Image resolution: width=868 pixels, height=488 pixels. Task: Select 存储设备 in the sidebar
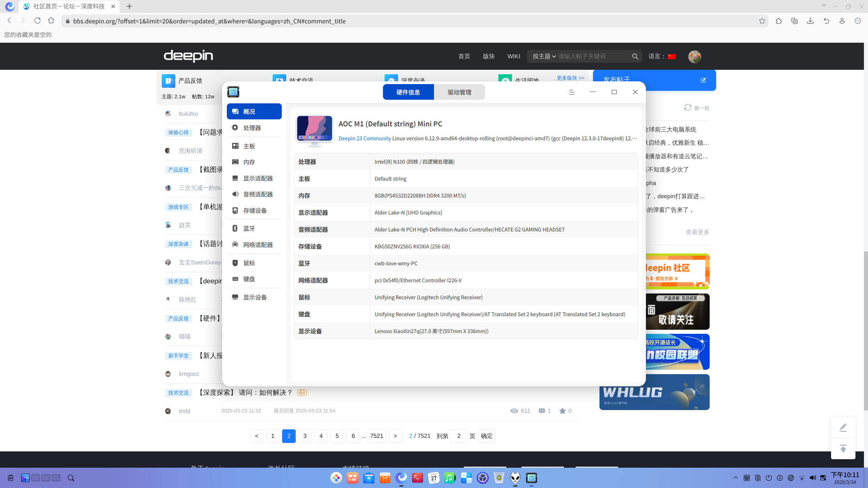pyautogui.click(x=254, y=210)
